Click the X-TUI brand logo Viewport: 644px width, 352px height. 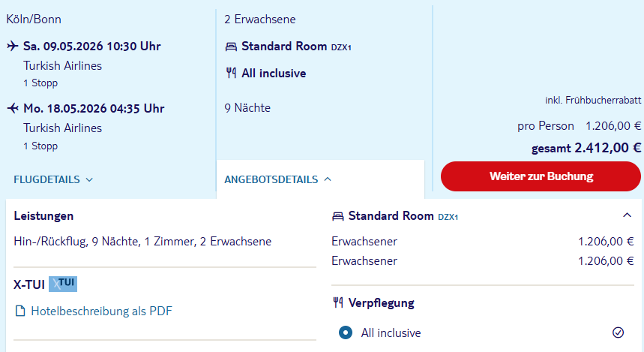tap(63, 284)
